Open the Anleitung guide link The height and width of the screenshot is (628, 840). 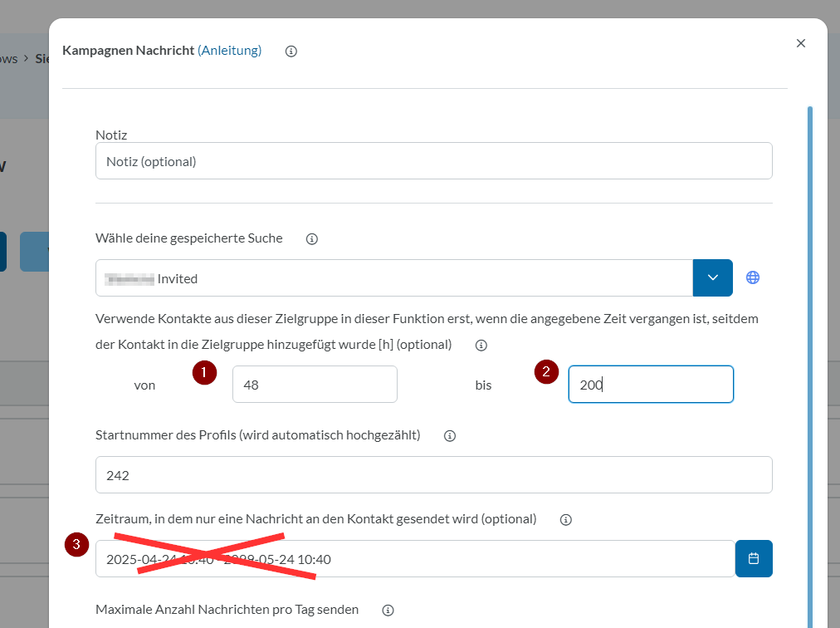point(230,51)
